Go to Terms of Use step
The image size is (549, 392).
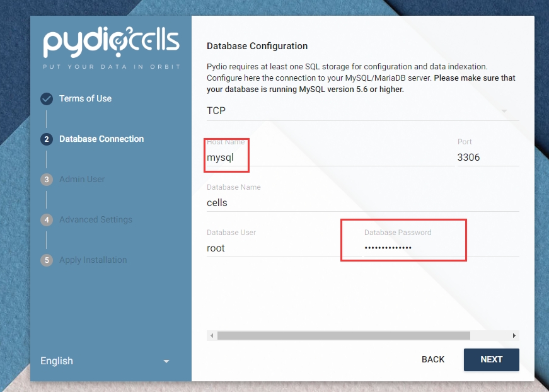click(x=85, y=99)
